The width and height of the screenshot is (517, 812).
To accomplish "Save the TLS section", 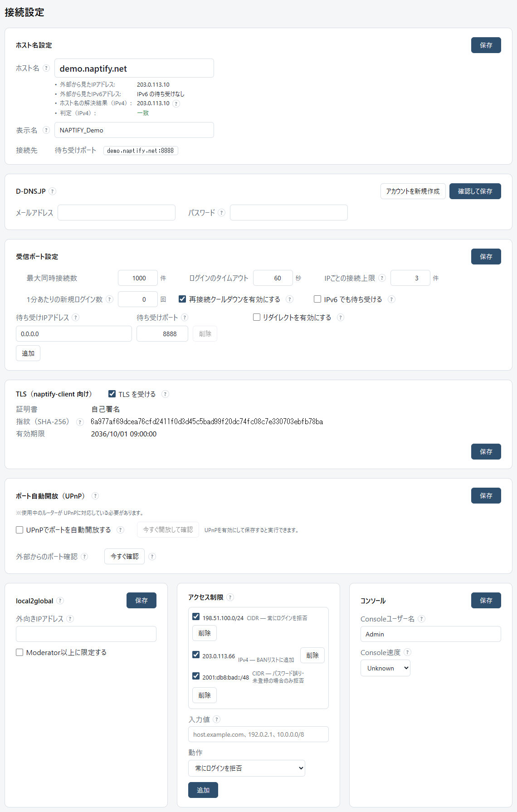I will point(486,452).
